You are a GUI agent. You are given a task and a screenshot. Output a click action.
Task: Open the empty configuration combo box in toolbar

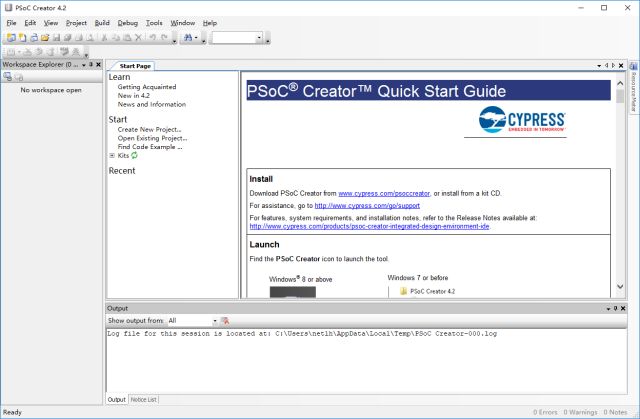[237, 38]
